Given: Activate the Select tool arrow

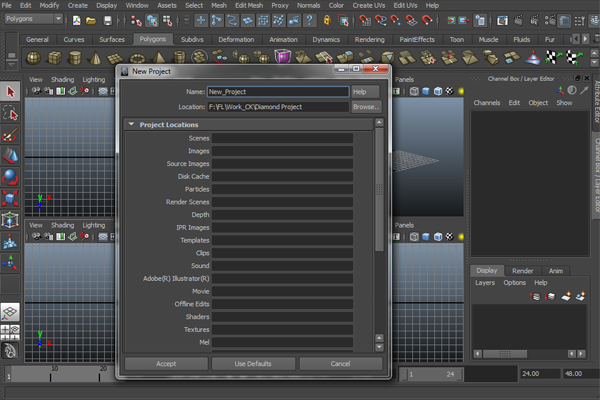Looking at the screenshot, I should click(x=10, y=92).
